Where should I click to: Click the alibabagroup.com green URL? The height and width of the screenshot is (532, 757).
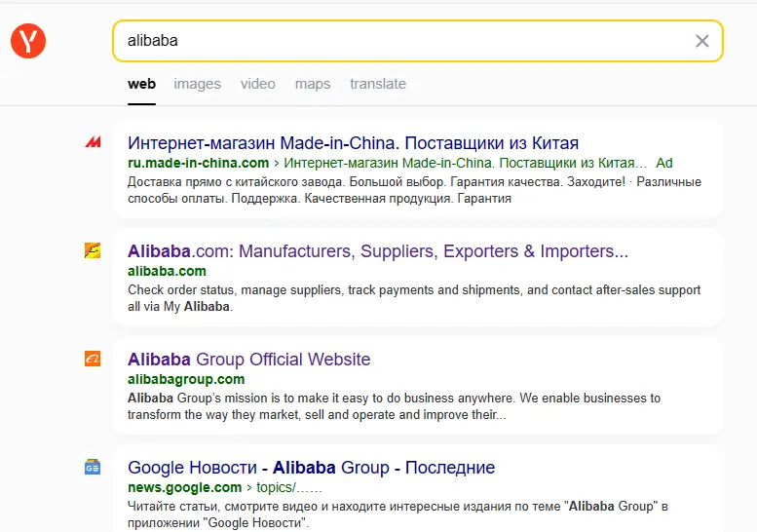pos(186,379)
